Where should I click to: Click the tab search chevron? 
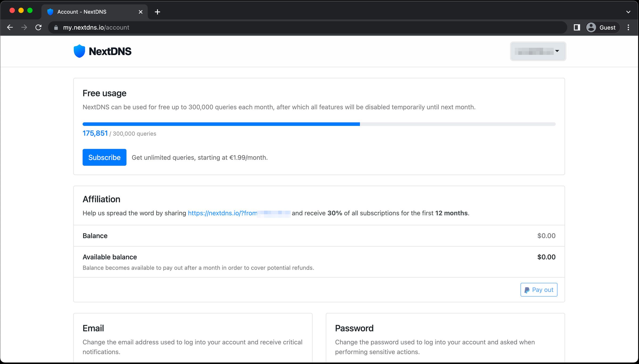pos(628,12)
